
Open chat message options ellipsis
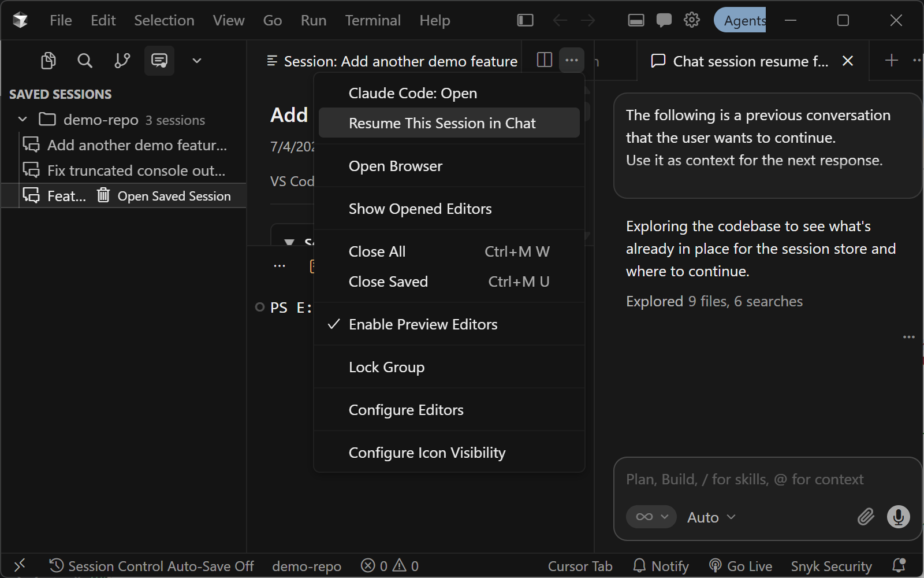909,337
